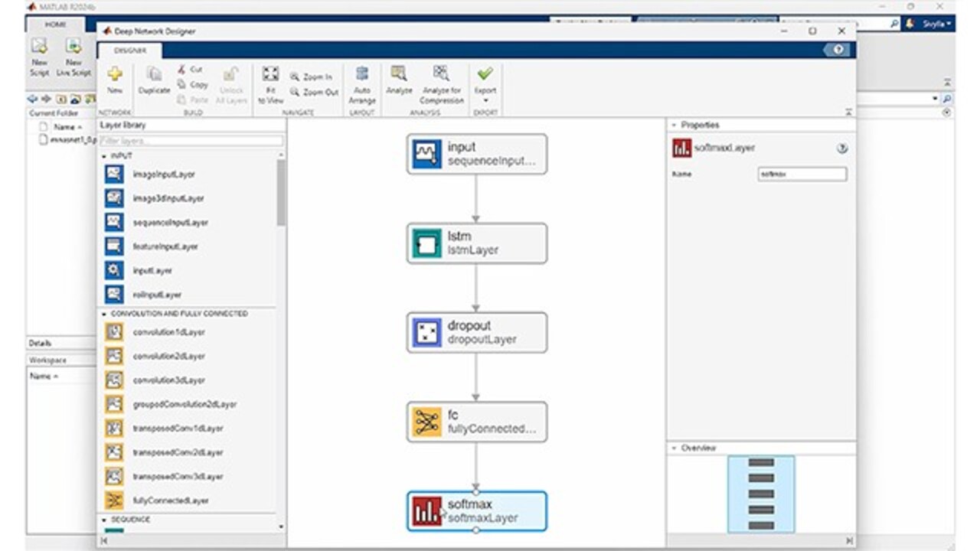Click the Filter layers search field

[x=191, y=141]
